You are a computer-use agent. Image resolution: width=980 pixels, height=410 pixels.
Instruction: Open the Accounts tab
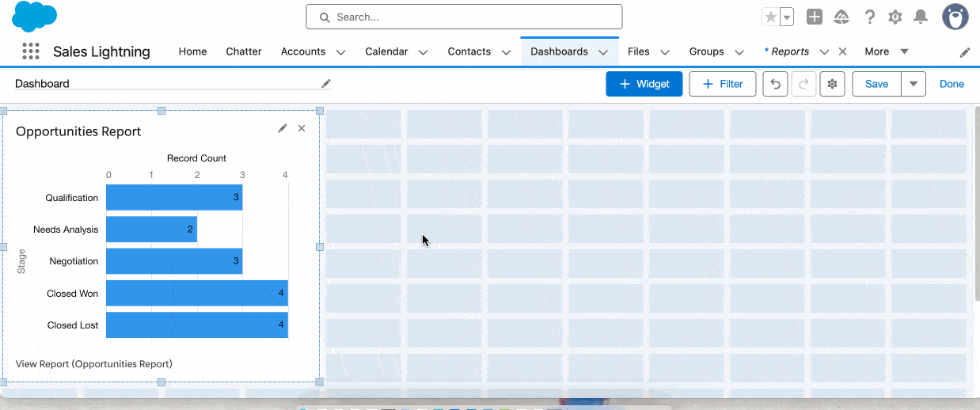pyautogui.click(x=303, y=51)
